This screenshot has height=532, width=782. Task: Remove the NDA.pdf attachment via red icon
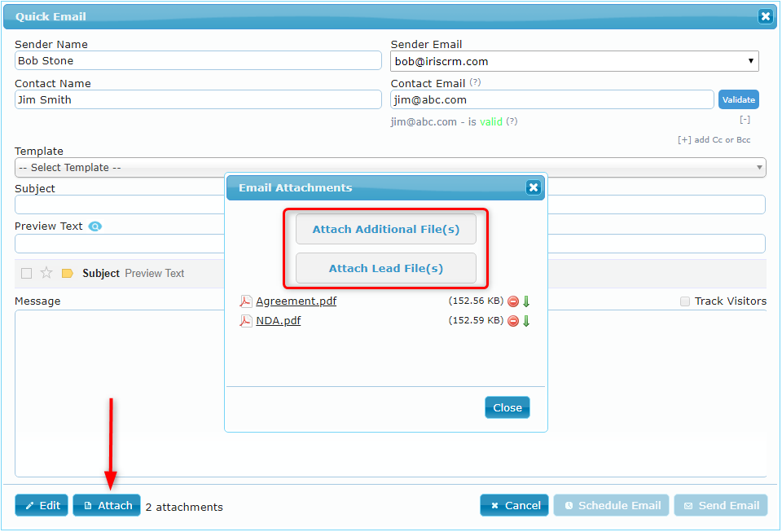(513, 321)
